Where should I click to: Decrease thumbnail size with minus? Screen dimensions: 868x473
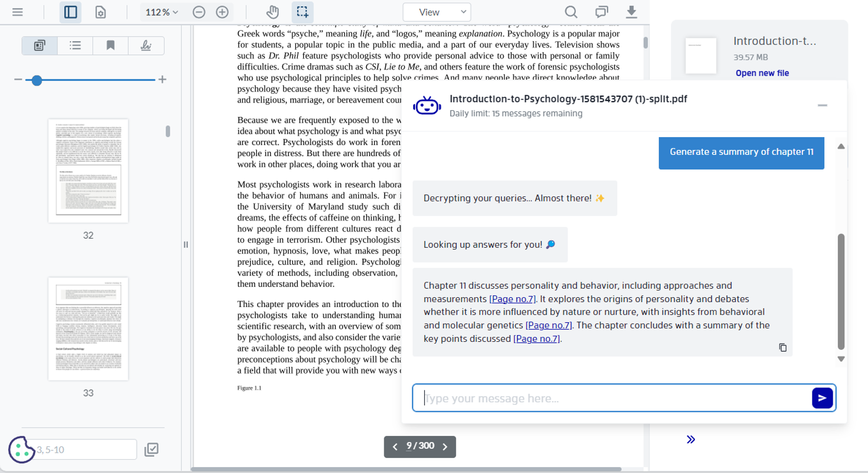click(x=18, y=80)
